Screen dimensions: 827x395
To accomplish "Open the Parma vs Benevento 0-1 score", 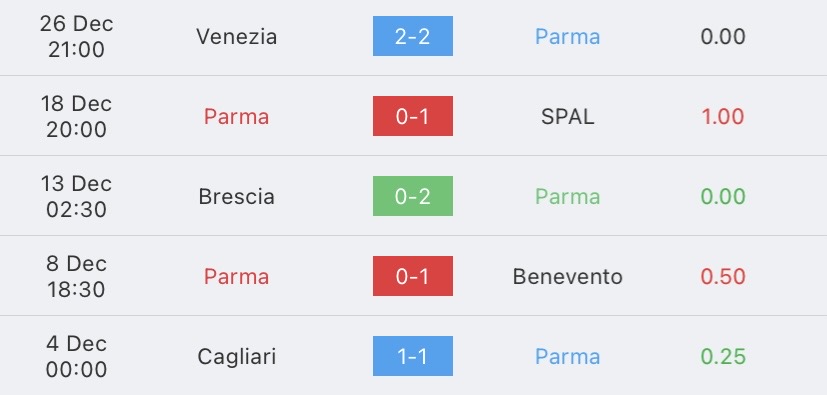I will click(412, 276).
